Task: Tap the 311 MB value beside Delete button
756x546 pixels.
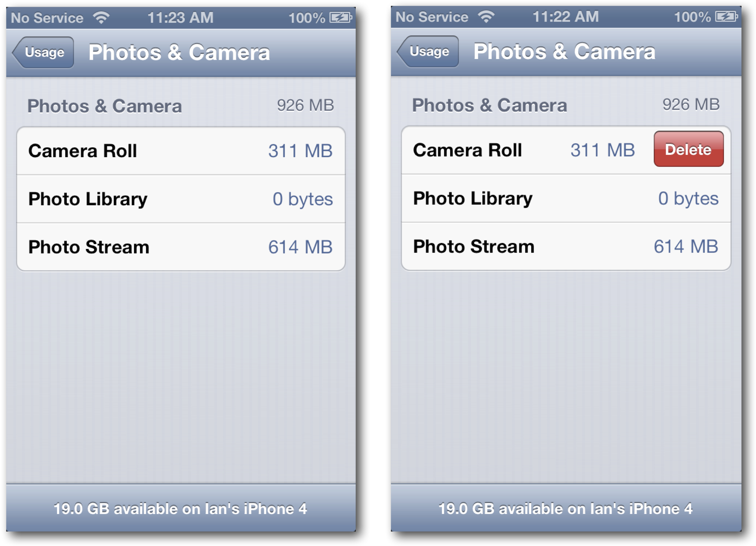Action: (x=603, y=150)
